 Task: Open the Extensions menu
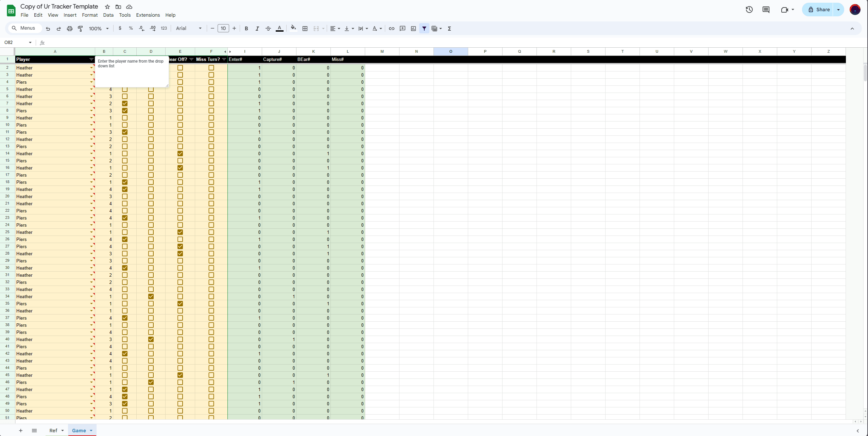coord(148,15)
